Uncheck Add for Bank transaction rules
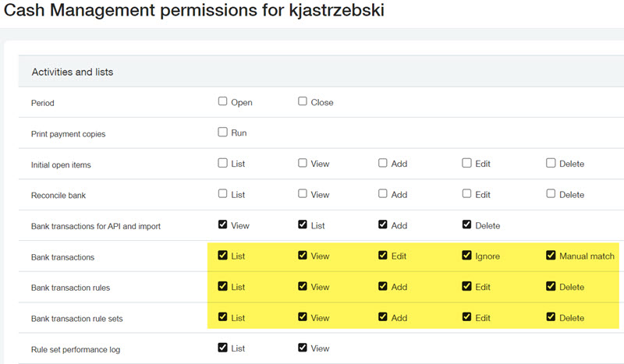This screenshot has height=364, width=624. [383, 286]
